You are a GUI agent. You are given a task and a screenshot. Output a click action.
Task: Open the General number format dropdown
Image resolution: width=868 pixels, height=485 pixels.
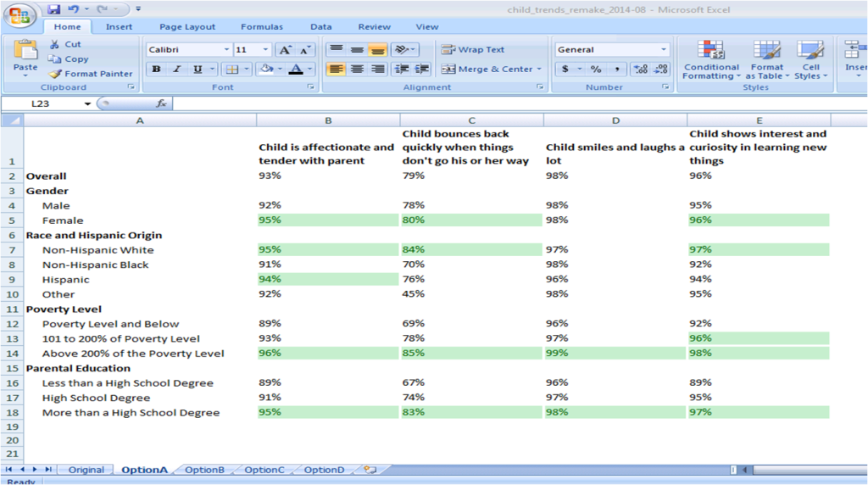(663, 50)
